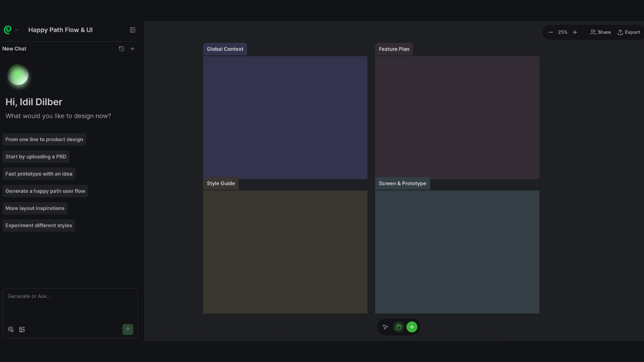The height and width of the screenshot is (362, 644).
Task: Zoom in with the plus button
Action: [x=575, y=32]
